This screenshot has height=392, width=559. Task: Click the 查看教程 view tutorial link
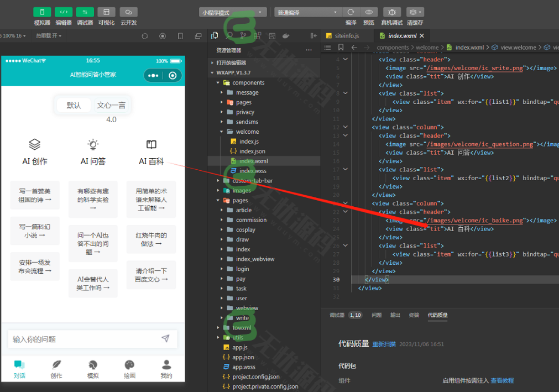502,380
